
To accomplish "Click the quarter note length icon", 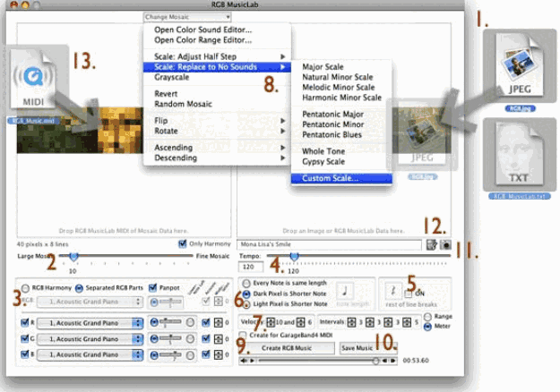I will 345,291.
